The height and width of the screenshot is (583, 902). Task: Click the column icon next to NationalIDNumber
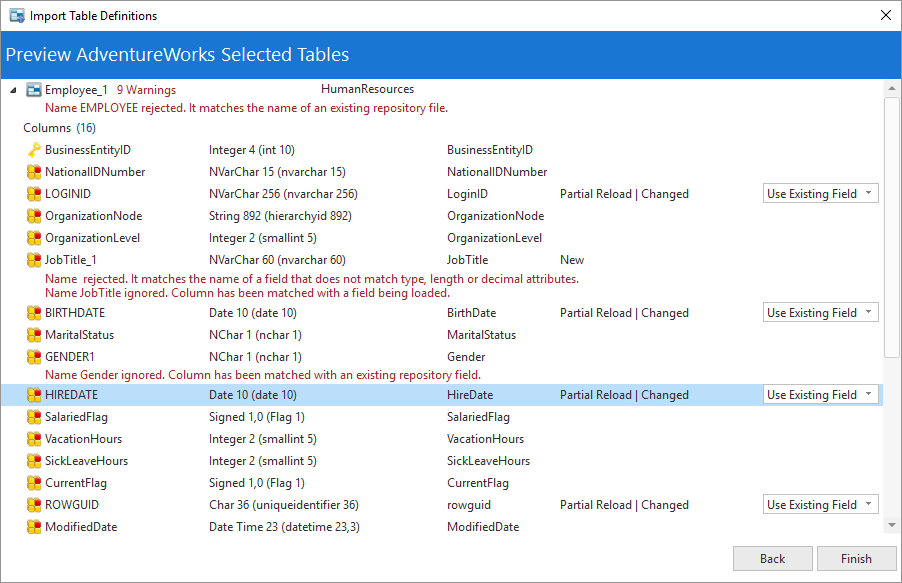pyautogui.click(x=34, y=172)
